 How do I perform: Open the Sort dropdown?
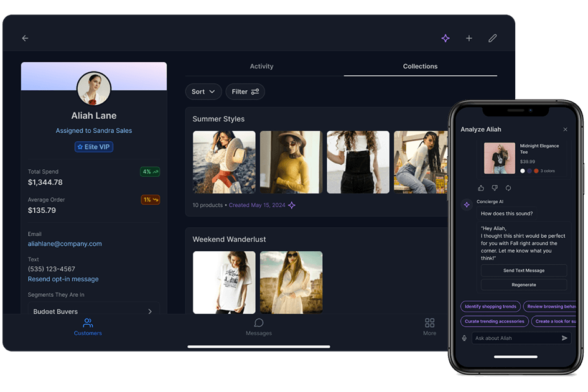click(203, 91)
